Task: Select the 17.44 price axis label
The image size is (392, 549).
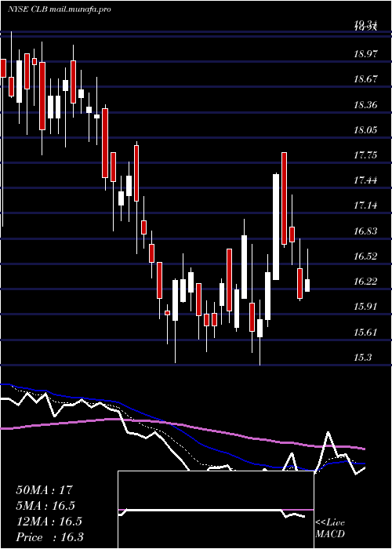Action: (x=366, y=180)
